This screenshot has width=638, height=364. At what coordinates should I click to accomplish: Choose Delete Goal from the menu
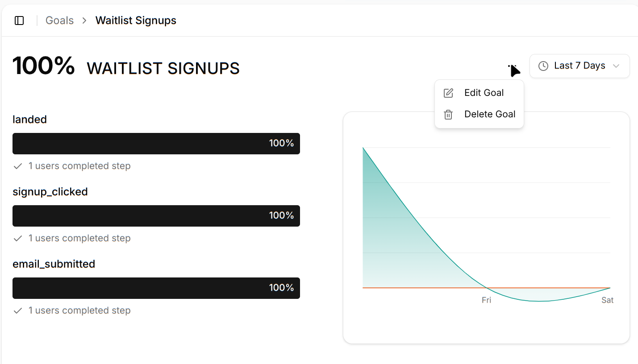point(489,114)
